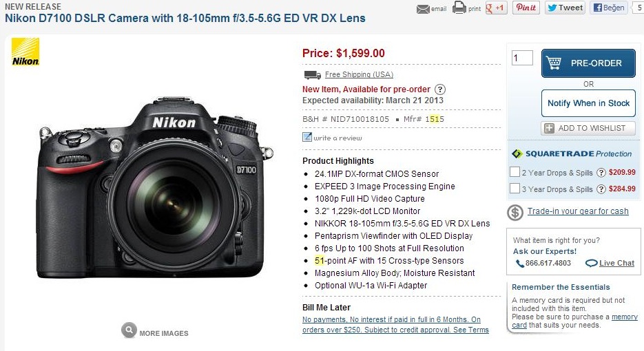
Task: Click the Google +1 button
Action: [x=496, y=8]
